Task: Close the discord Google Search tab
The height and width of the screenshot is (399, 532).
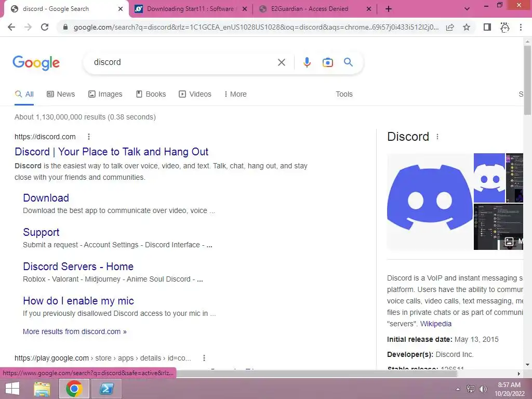Action: tap(121, 9)
